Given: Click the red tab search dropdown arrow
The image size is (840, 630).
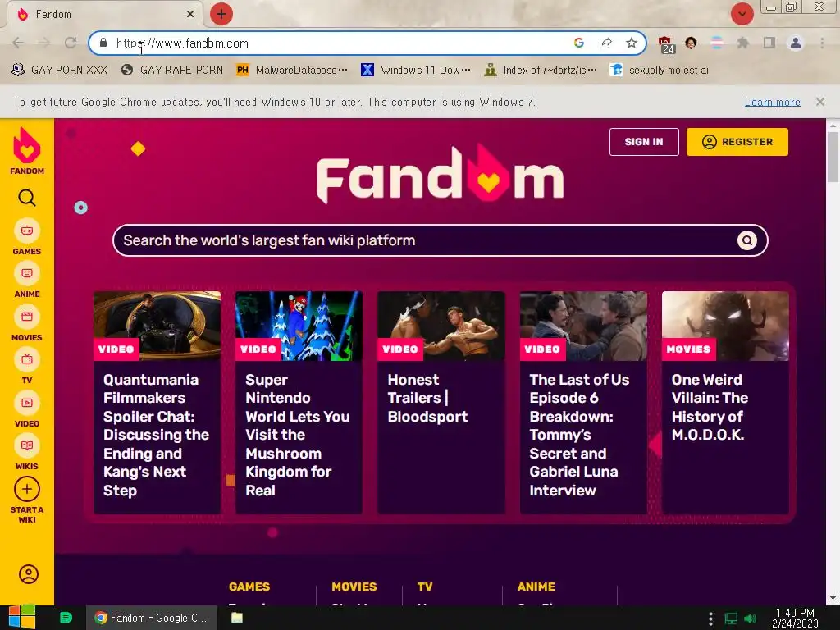Looking at the screenshot, I should pos(742,14).
